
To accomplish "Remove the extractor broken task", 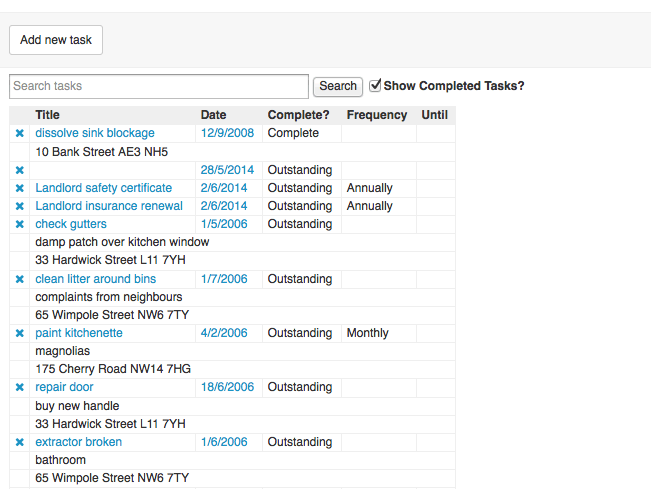I will pyautogui.click(x=19, y=442).
